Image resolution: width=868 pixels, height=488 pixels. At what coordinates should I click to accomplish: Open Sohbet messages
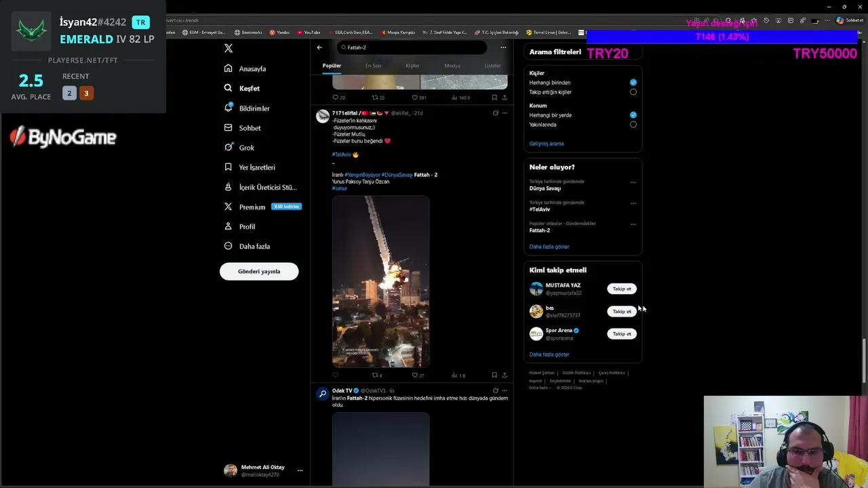(x=243, y=128)
